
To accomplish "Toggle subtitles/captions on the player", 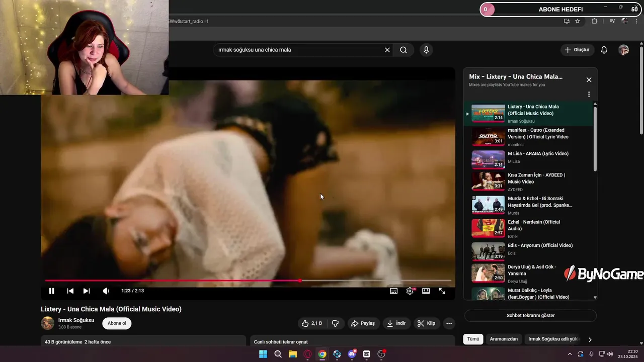I will click(x=394, y=291).
